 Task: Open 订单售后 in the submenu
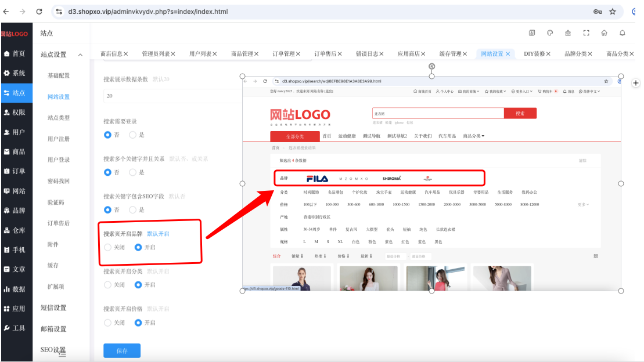coord(59,223)
